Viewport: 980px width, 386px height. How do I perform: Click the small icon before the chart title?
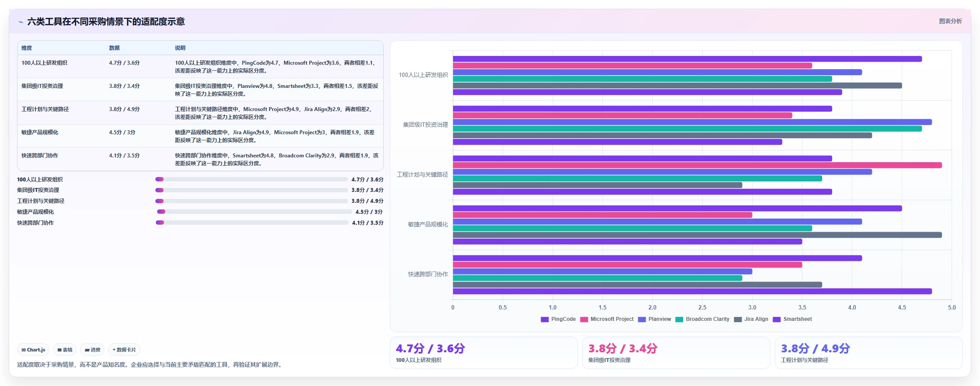[x=21, y=22]
